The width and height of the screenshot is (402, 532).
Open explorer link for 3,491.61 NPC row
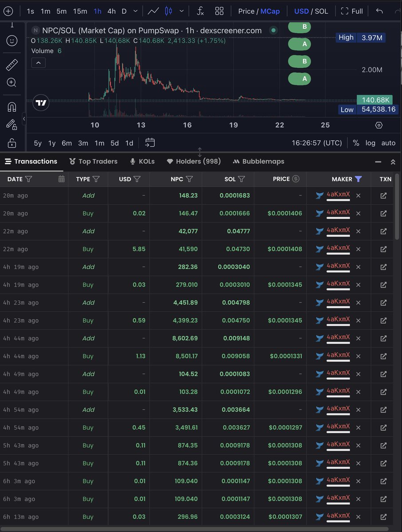383,427
